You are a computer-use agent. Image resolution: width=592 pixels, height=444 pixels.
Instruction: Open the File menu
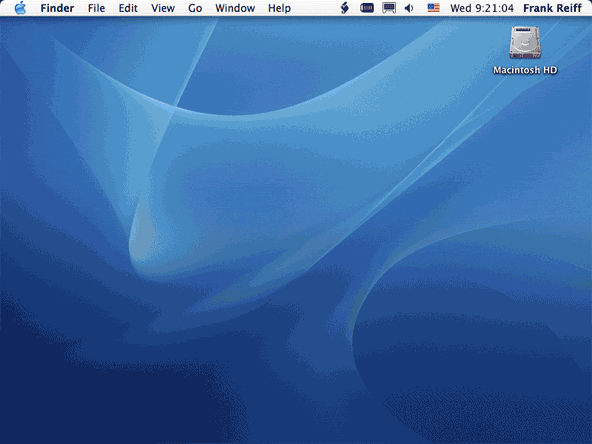[96, 8]
